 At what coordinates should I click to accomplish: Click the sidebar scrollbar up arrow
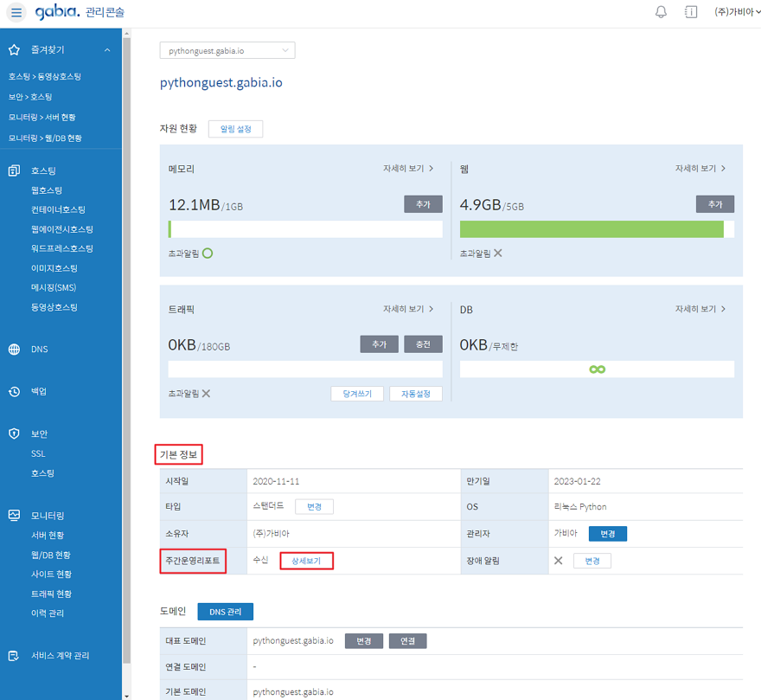(x=126, y=34)
